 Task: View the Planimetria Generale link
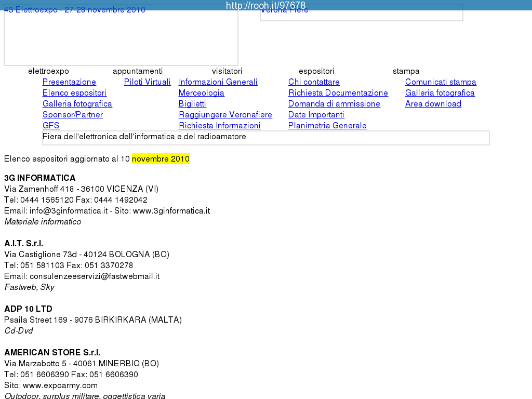point(327,126)
